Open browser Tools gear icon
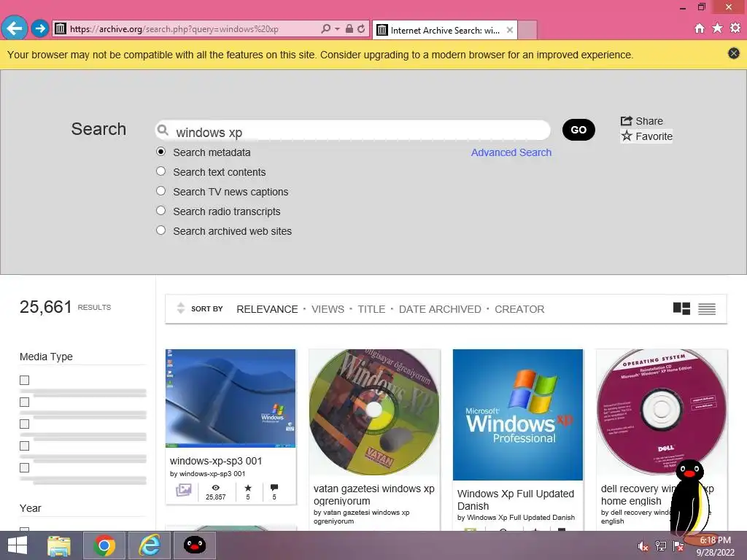 click(x=735, y=28)
